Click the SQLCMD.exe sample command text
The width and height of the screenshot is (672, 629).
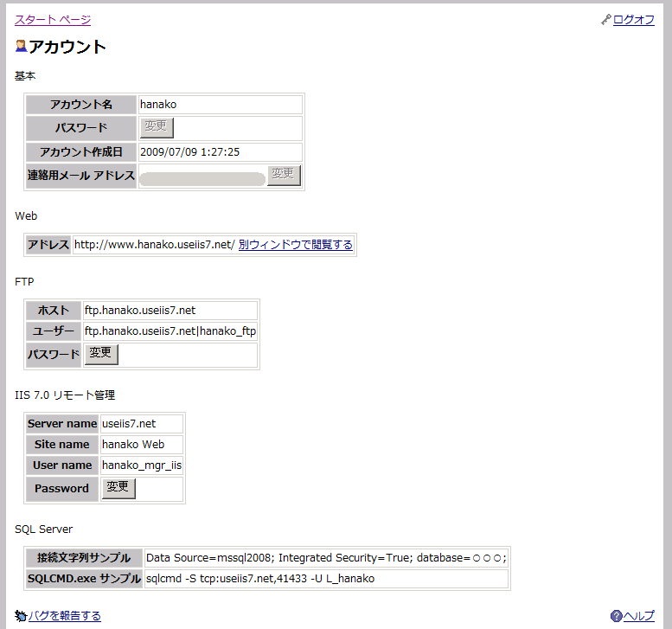point(260,578)
